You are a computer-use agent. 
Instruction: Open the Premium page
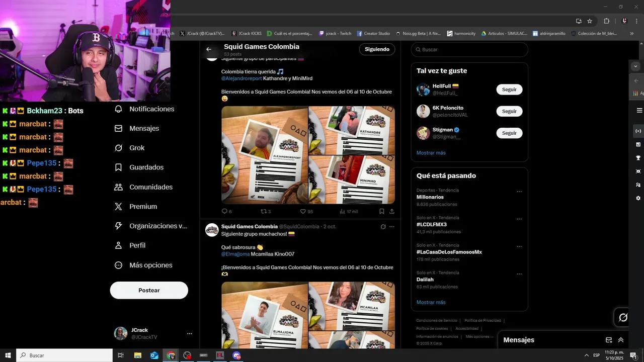point(136,207)
